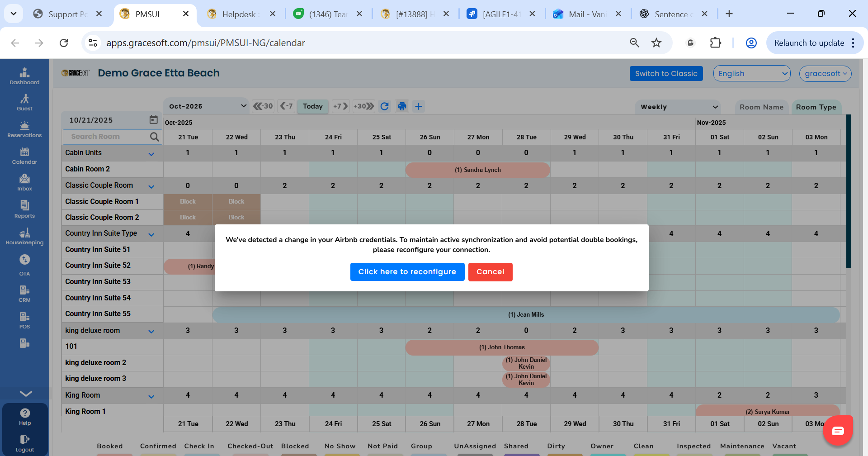
Task: Click search room magnifier icon
Action: [154, 137]
